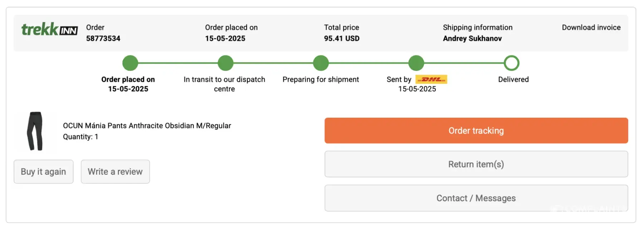Click the Shipping information heading
This screenshot has height=228, width=644.
[x=478, y=28]
